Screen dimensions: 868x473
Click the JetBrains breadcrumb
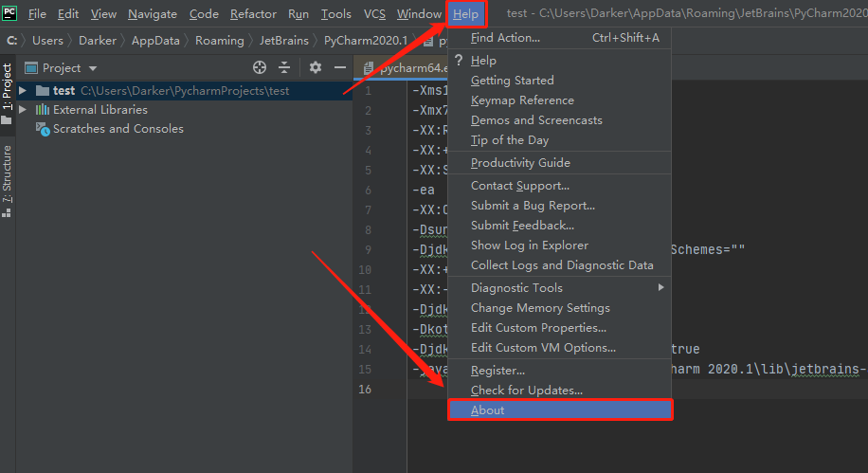[x=284, y=41]
